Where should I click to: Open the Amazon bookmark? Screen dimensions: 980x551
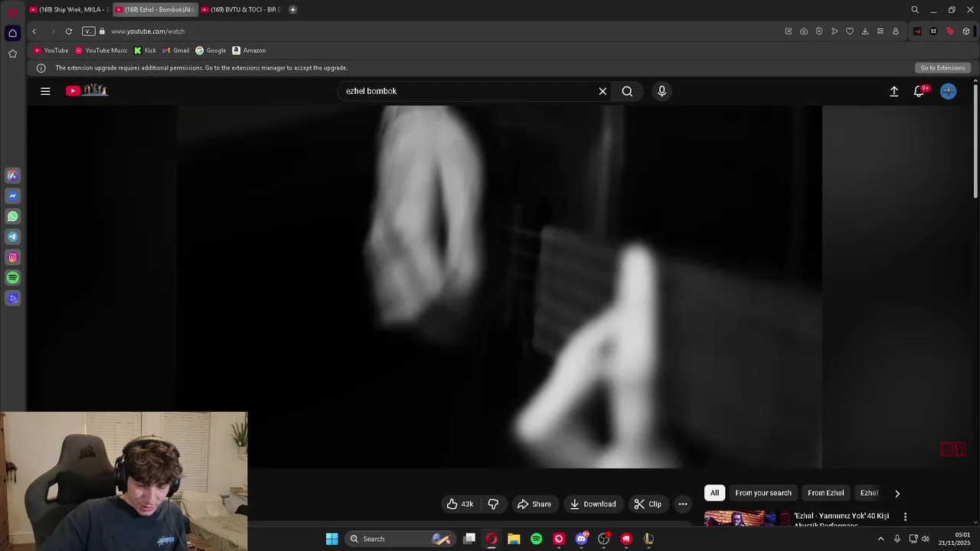pyautogui.click(x=249, y=51)
